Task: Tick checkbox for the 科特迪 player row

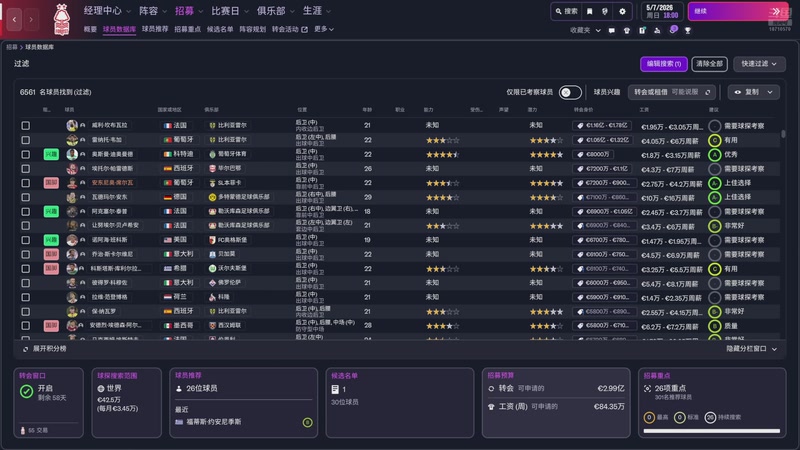Action: tap(26, 154)
